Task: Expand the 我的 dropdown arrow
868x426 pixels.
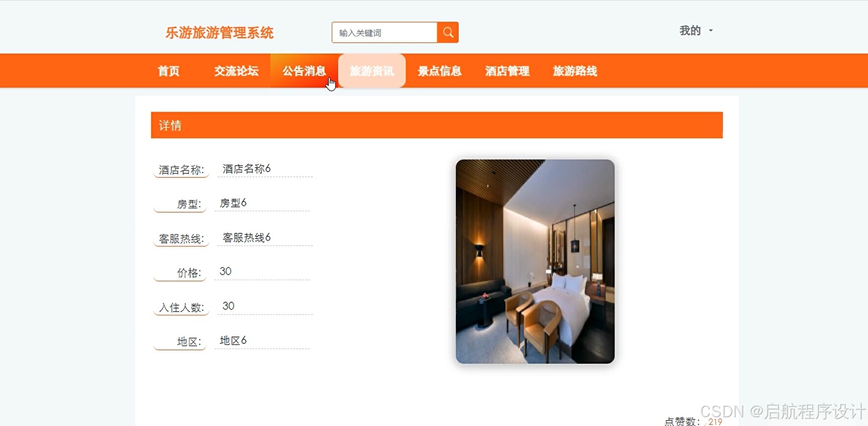Action: point(710,30)
